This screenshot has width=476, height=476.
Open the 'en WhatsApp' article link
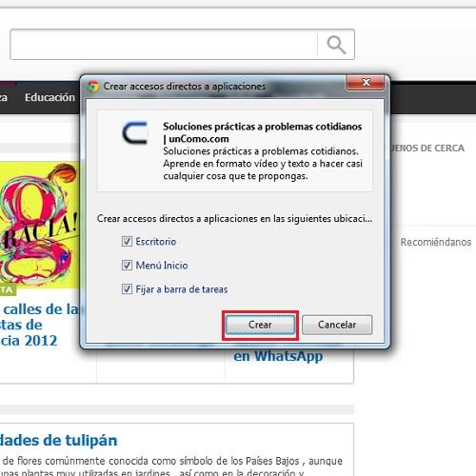point(278,356)
